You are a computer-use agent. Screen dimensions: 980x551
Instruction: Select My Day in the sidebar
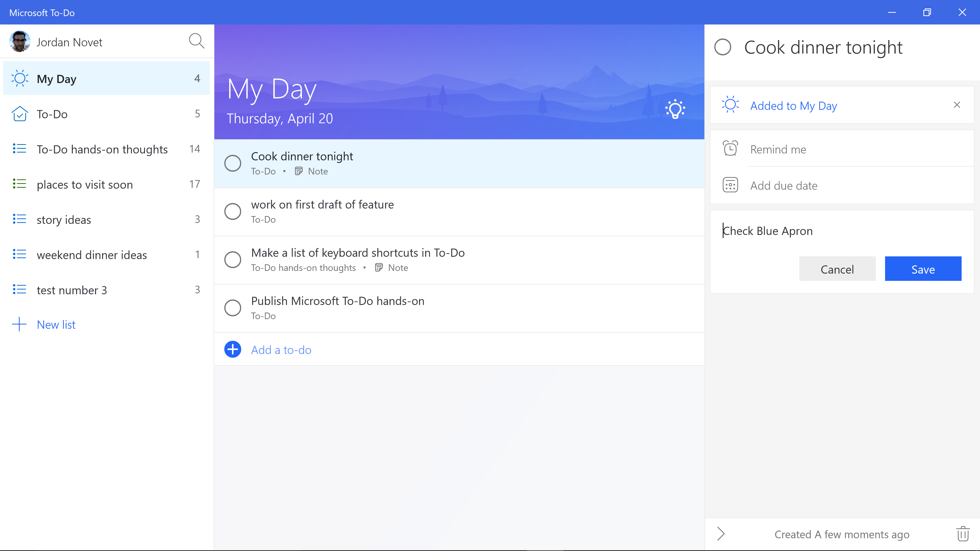[56, 78]
